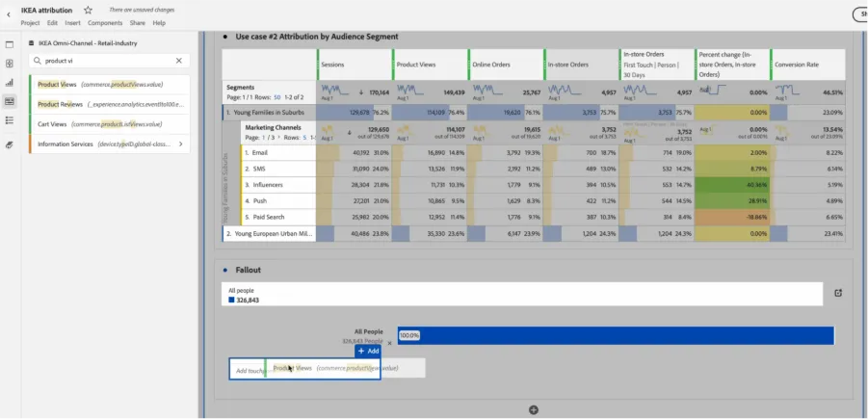868x419 pixels.
Task: Go to next Marketing Channels page arrow
Action: click(278, 137)
